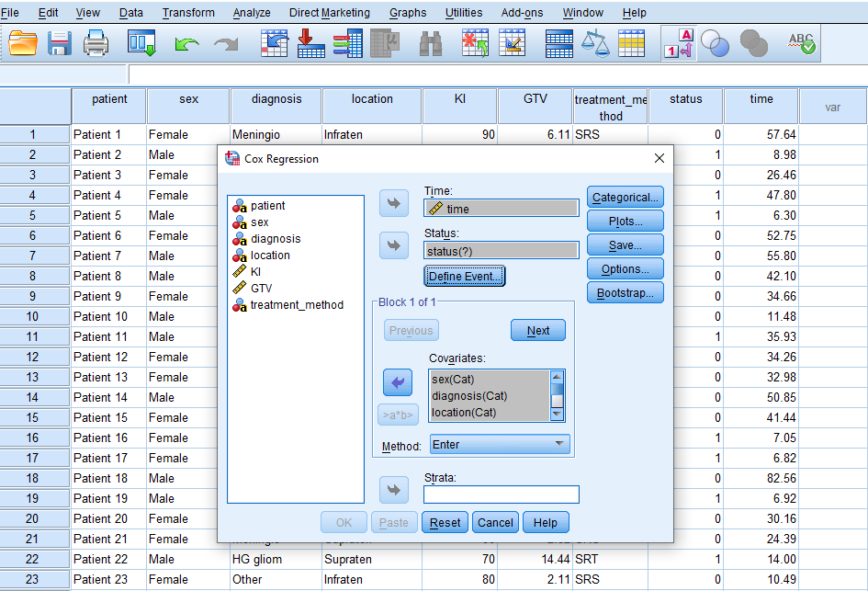
Task: Click the Show all variables icon
Action: click(x=753, y=43)
